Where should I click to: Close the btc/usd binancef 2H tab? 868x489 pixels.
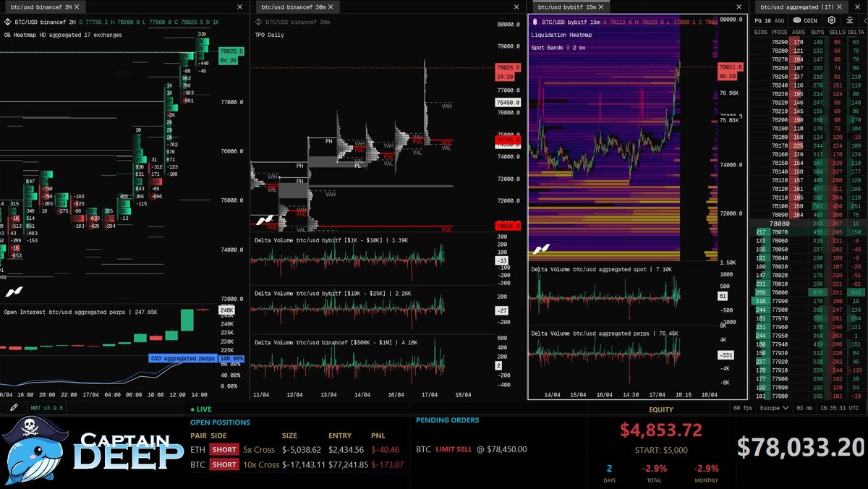point(78,7)
